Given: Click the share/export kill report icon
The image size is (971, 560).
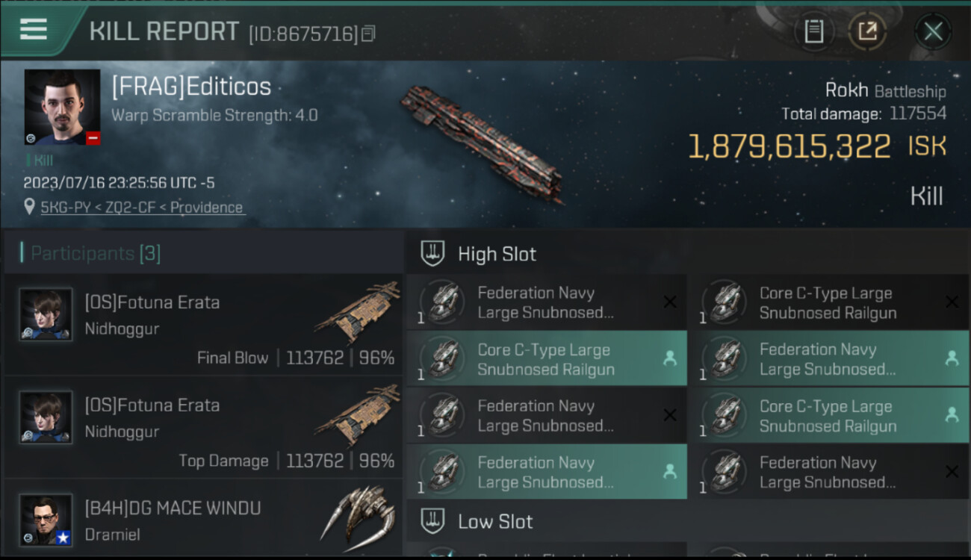Looking at the screenshot, I should tap(867, 31).
